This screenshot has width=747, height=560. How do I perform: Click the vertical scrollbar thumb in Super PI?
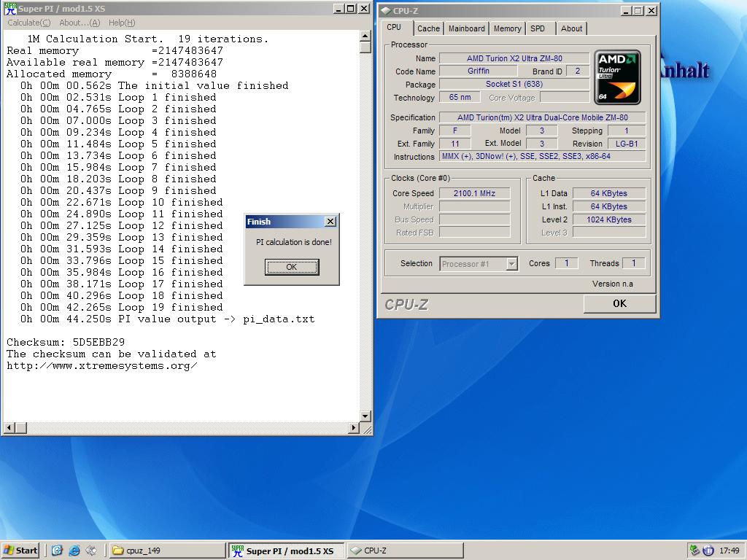(x=365, y=47)
